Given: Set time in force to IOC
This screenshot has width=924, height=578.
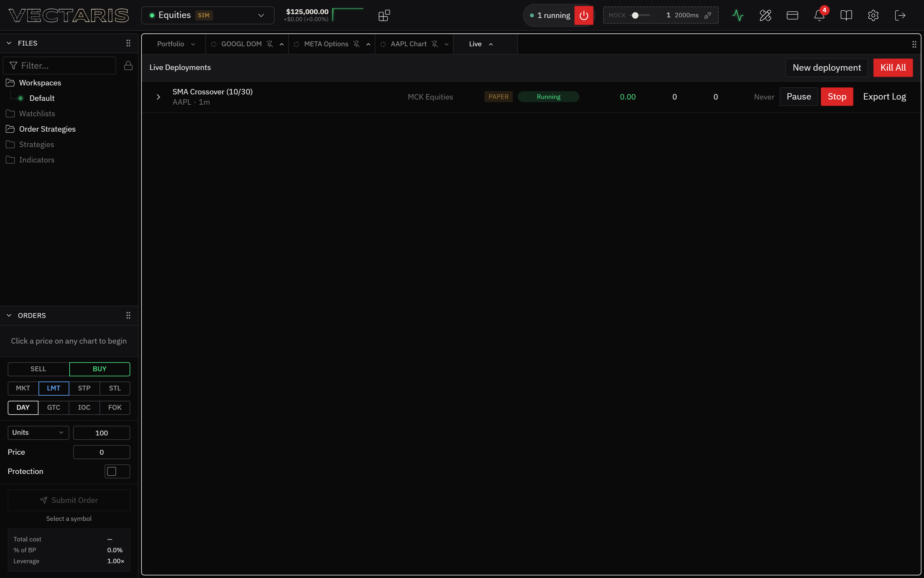Looking at the screenshot, I should coord(84,407).
